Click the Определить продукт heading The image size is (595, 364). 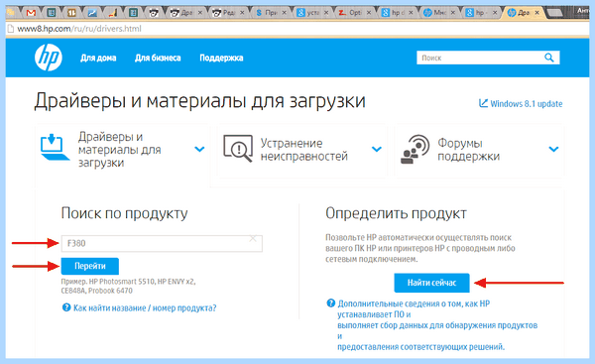coord(396,213)
